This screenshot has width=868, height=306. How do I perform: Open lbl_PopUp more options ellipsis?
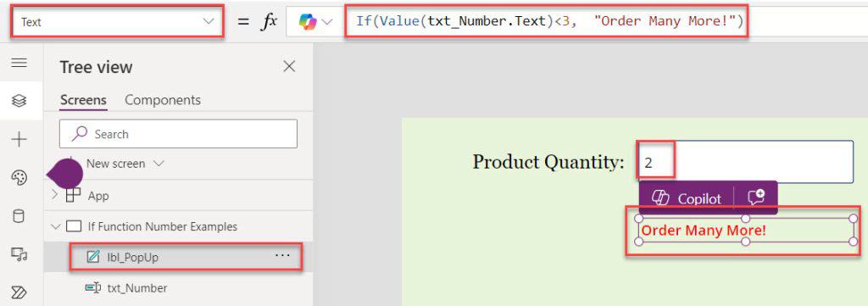[x=282, y=256]
